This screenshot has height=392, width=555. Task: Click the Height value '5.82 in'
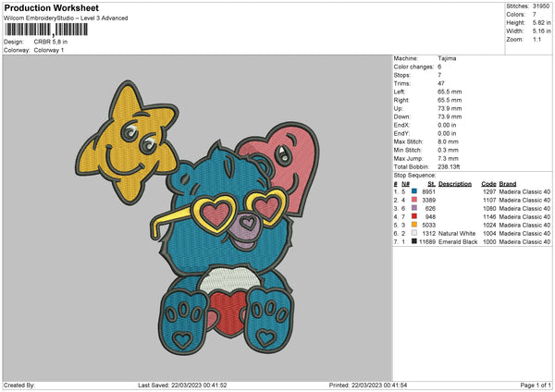541,22
